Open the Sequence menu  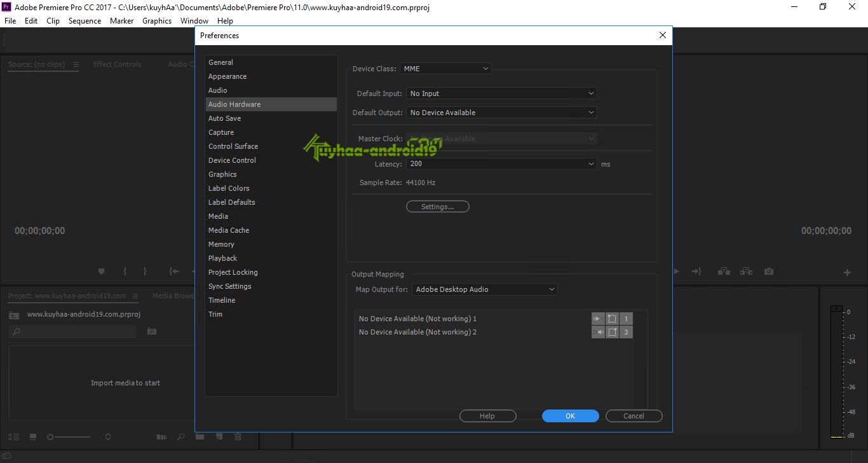point(85,20)
